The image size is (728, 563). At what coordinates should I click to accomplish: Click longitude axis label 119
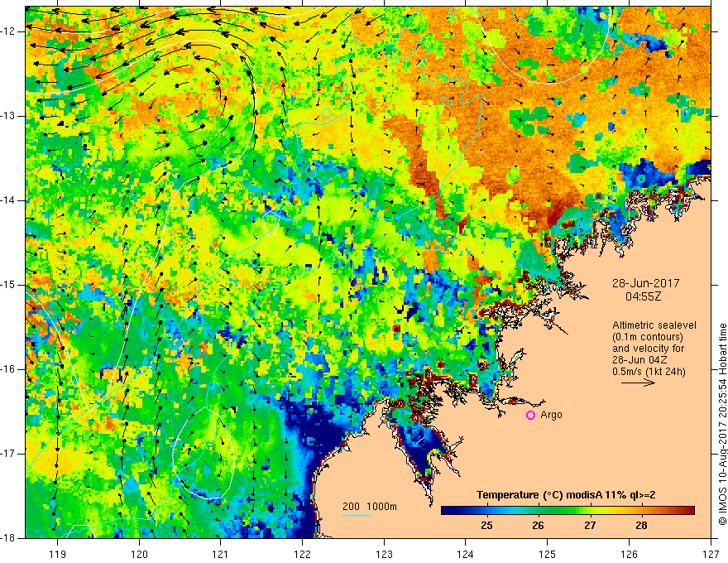(x=58, y=554)
